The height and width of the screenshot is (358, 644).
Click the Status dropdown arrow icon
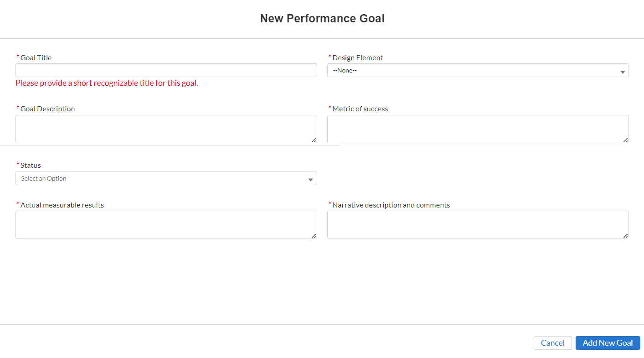(x=310, y=180)
